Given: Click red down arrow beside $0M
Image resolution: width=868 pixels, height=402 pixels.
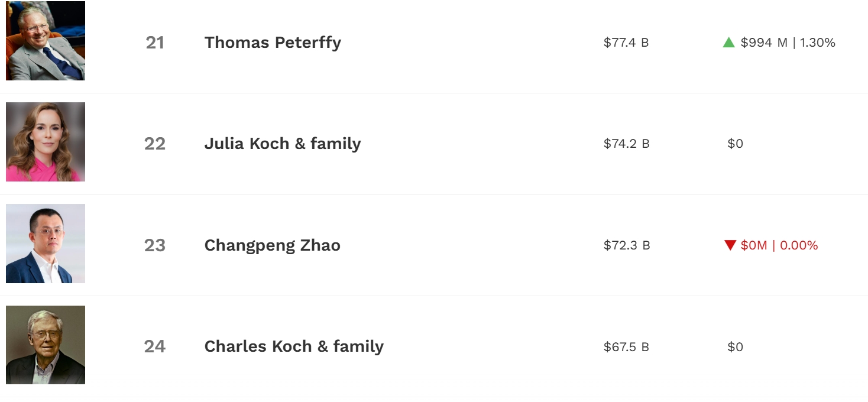Looking at the screenshot, I should click(730, 245).
